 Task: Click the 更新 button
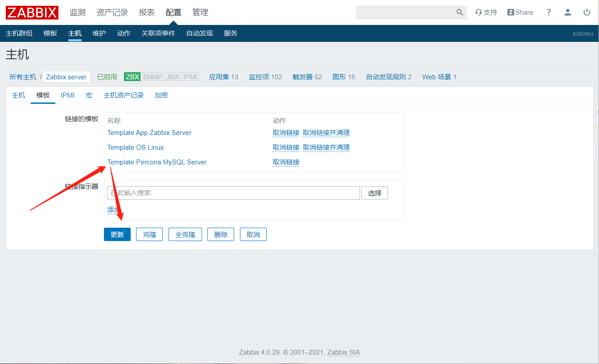click(117, 234)
